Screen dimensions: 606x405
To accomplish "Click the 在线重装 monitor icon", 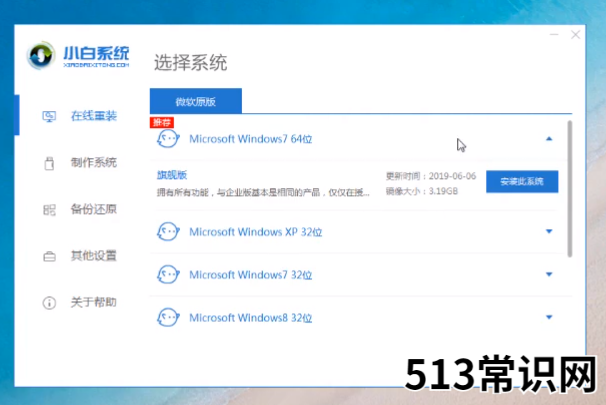I will coord(49,116).
